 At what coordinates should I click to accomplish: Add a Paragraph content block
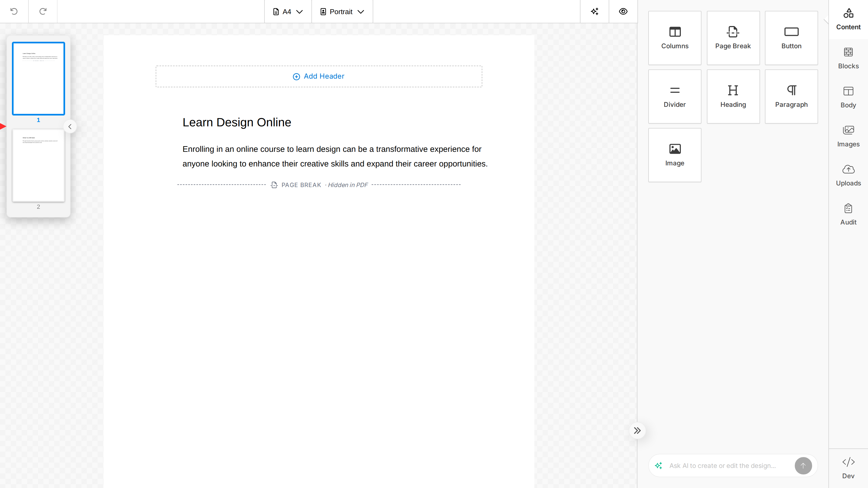(791, 96)
